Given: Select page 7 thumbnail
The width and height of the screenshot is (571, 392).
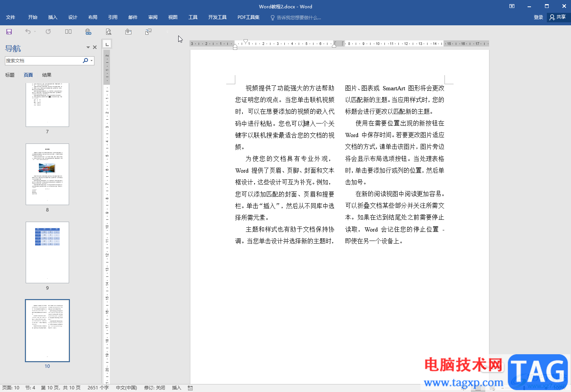Looking at the screenshot, I should pos(47,105).
